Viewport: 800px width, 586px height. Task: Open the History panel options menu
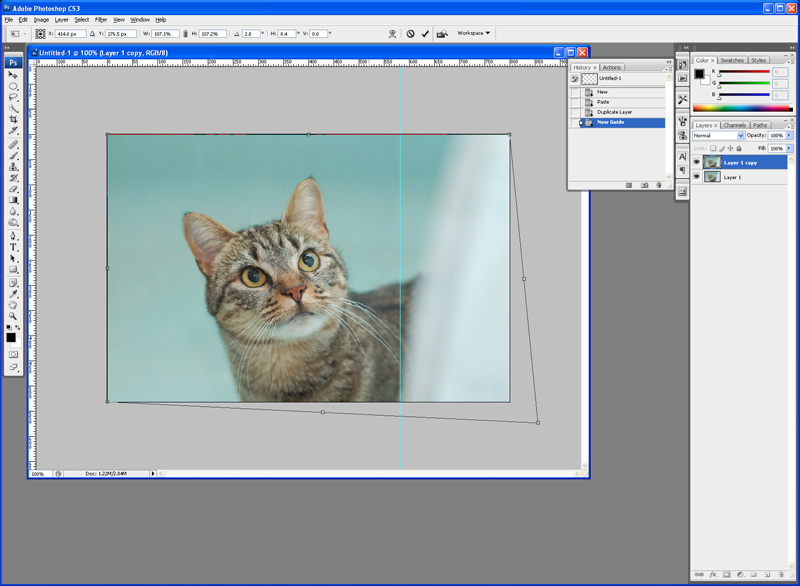[x=668, y=68]
